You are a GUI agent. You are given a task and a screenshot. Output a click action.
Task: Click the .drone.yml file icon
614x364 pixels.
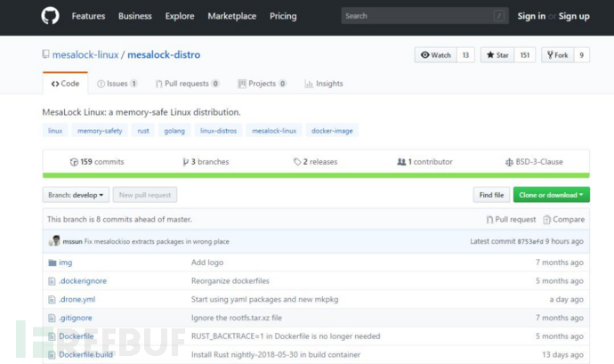coord(52,299)
